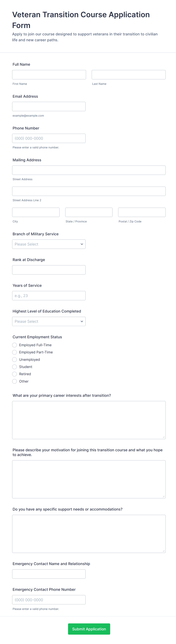
Task: Select the Unemployed radio button
Action: [x=15, y=359]
